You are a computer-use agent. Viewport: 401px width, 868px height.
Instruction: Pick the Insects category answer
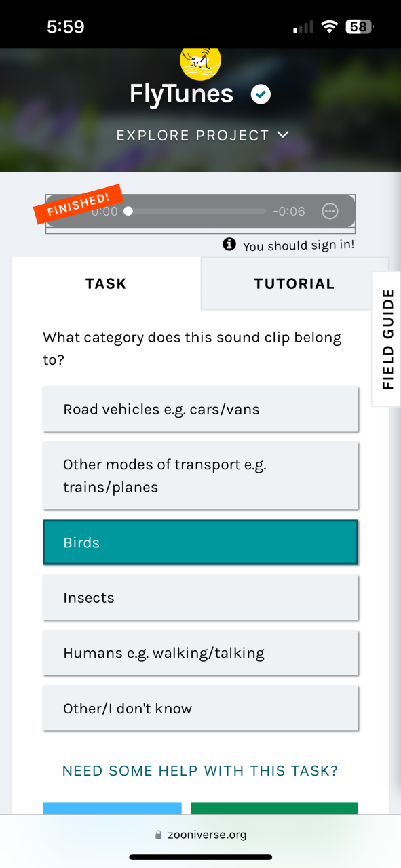click(x=200, y=597)
